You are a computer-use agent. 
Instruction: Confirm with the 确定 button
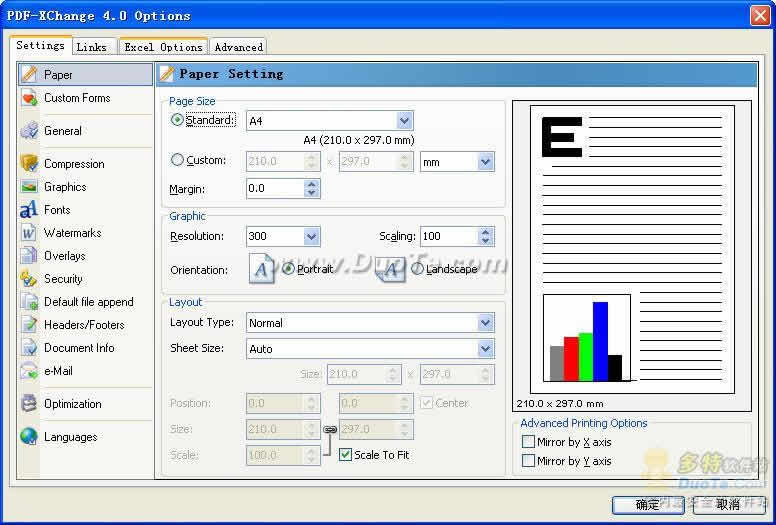(x=648, y=505)
